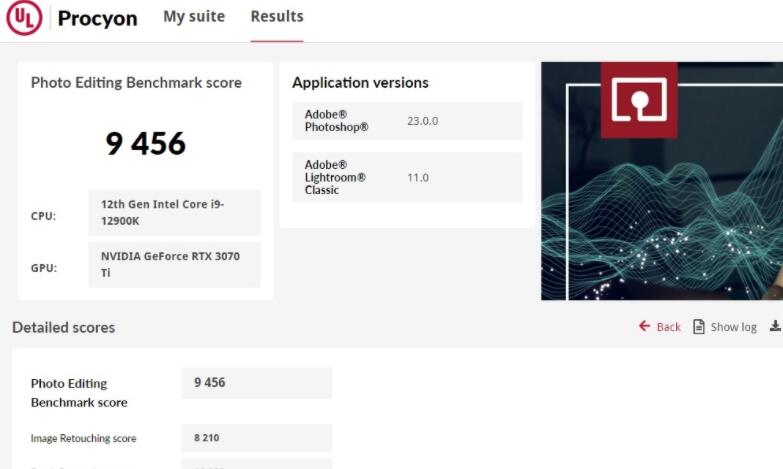Click the Show log document icon
The height and width of the screenshot is (469, 783).
699,327
